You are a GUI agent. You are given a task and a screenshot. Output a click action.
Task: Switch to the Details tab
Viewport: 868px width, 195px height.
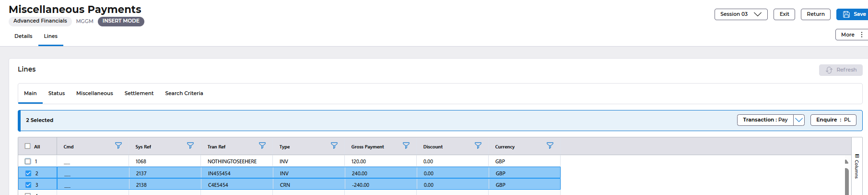tap(23, 37)
